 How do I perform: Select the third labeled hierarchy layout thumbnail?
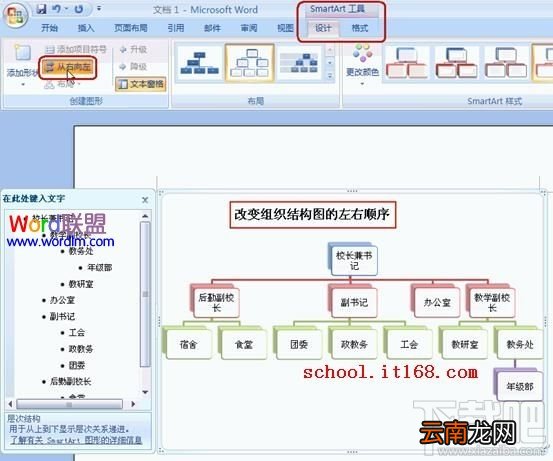coord(299,63)
